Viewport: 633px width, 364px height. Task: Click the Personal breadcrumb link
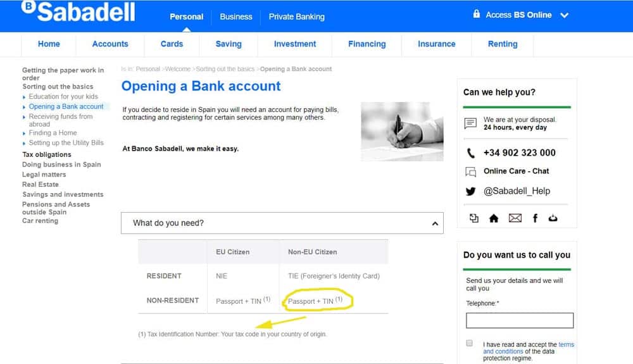pyautogui.click(x=147, y=69)
